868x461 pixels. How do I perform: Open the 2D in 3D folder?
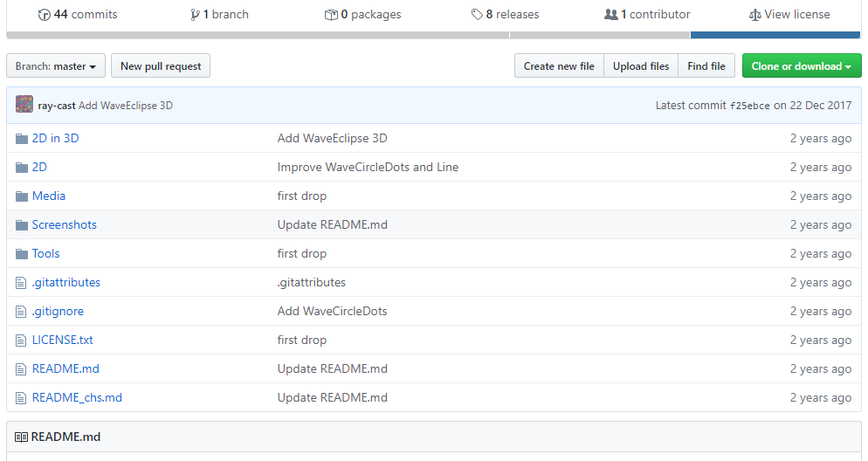click(x=55, y=138)
